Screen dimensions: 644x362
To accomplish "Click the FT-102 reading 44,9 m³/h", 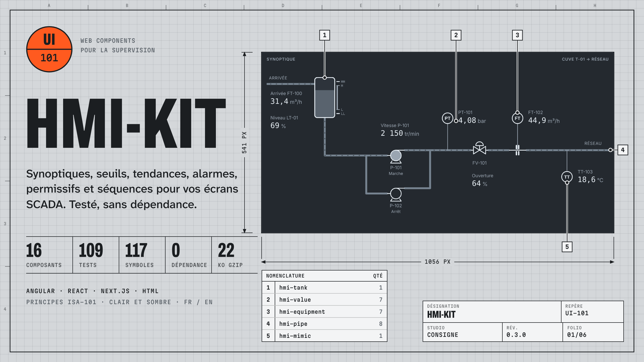I will pyautogui.click(x=544, y=120).
